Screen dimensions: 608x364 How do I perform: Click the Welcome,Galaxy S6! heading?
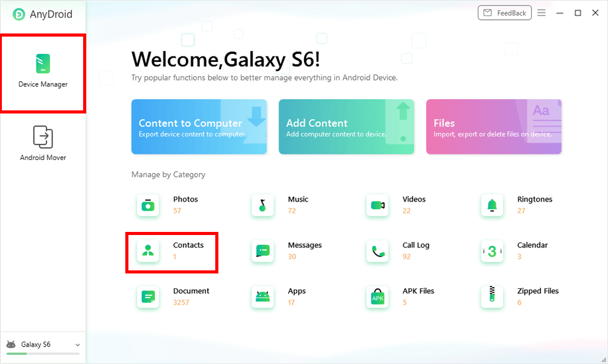[226, 60]
